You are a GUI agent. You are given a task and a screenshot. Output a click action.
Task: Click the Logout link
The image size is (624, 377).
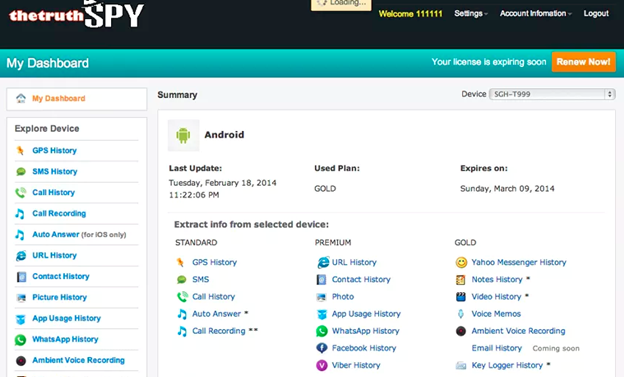click(x=596, y=14)
